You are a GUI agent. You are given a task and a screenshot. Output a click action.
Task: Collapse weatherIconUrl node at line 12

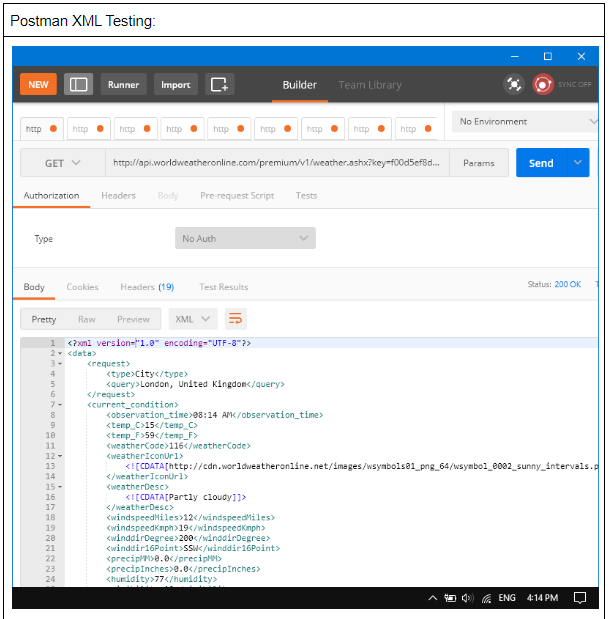(x=60, y=456)
